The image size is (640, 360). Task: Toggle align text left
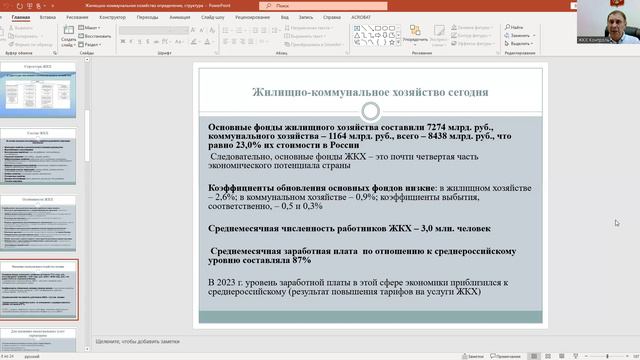click(x=225, y=42)
